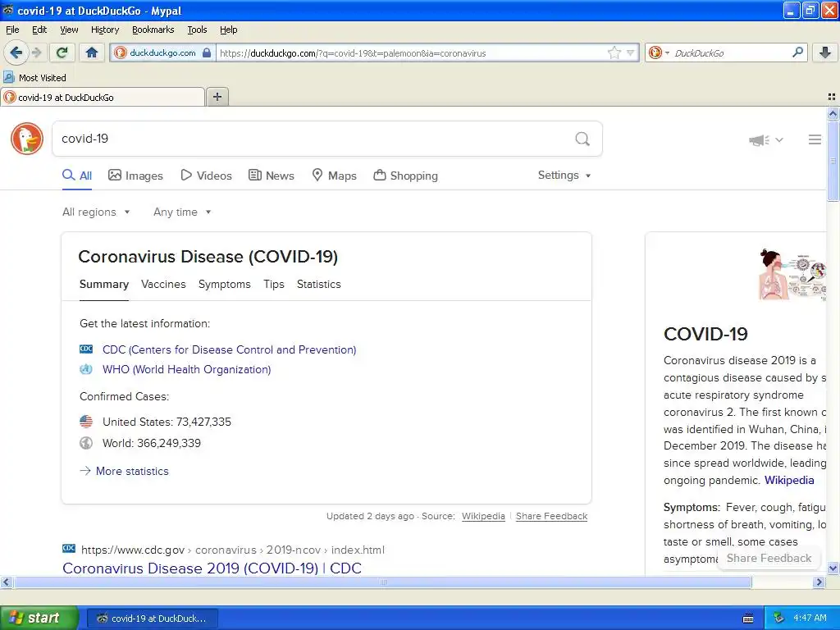Click the browser DuckDuckGo search field
The width and height of the screenshot is (840, 630).
[x=729, y=53]
